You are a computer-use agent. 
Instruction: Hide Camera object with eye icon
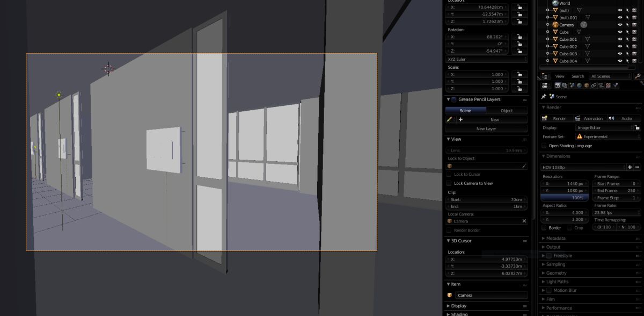pos(620,25)
